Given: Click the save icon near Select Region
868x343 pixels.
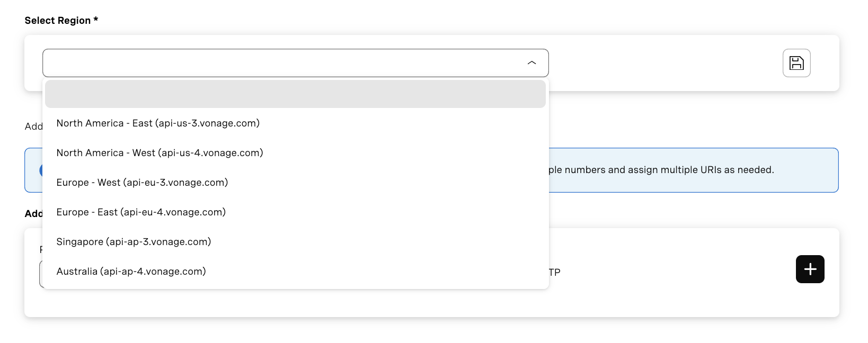Looking at the screenshot, I should tap(796, 63).
